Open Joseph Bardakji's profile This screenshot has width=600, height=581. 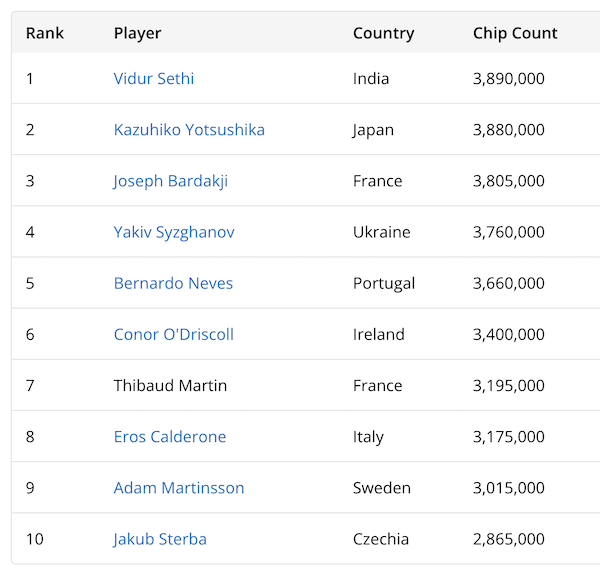coord(171,181)
